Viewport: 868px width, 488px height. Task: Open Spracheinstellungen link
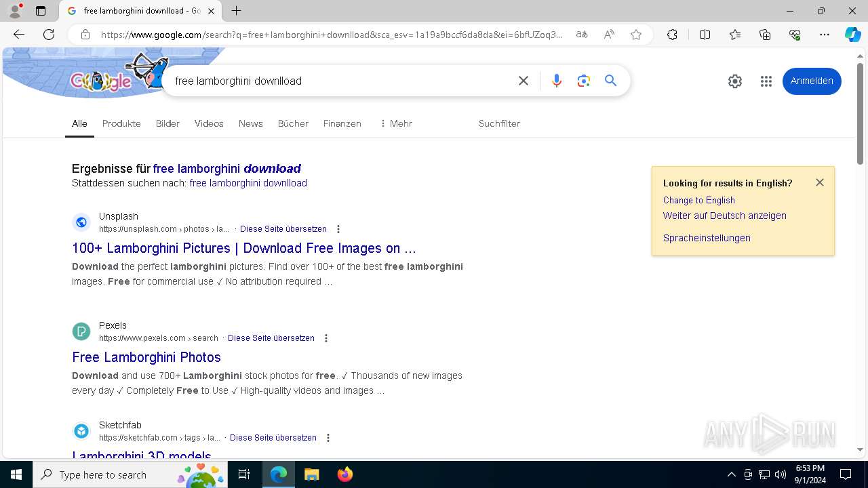pos(707,238)
